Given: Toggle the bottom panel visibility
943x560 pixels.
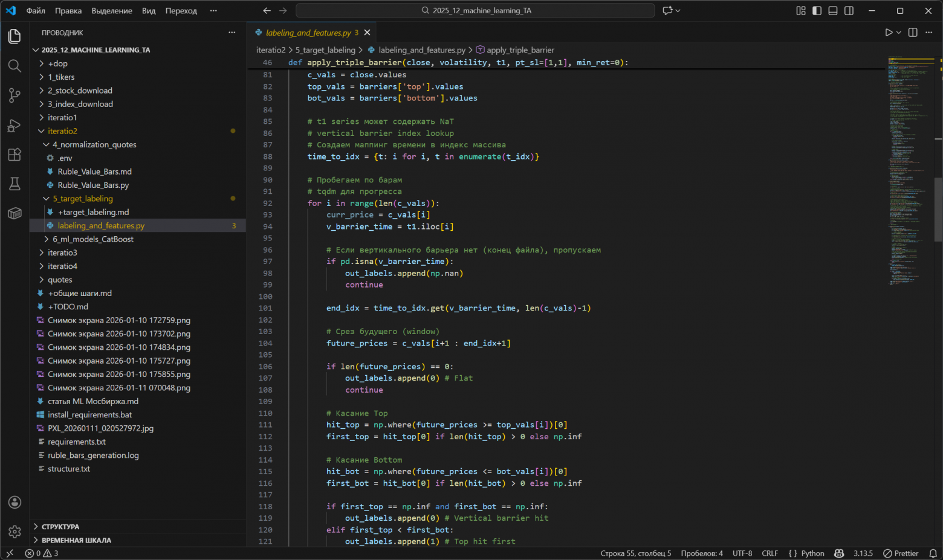Looking at the screenshot, I should pyautogui.click(x=832, y=10).
